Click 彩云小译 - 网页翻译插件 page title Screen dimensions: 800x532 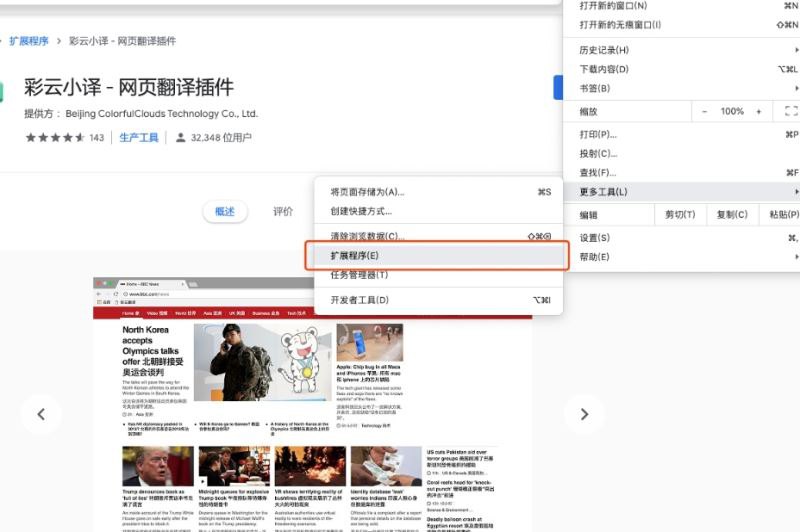coord(129,87)
